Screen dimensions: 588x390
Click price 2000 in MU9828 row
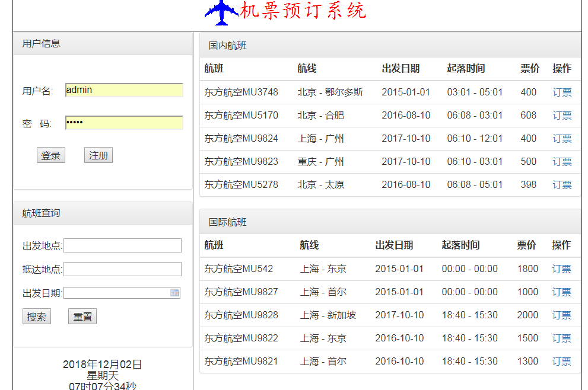tap(527, 315)
